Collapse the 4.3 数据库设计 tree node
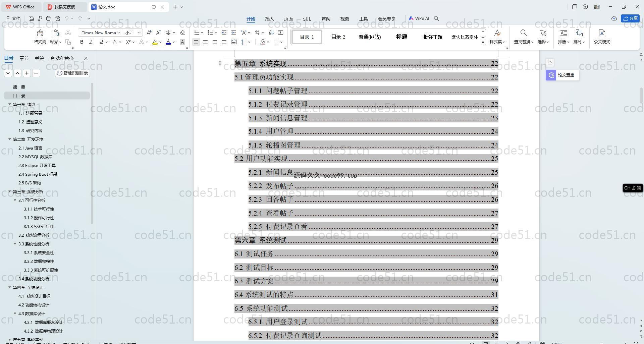 pyautogui.click(x=15, y=313)
